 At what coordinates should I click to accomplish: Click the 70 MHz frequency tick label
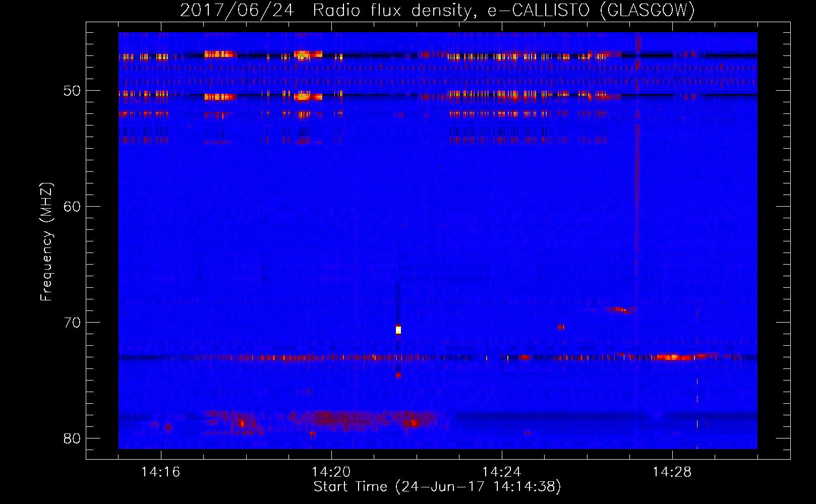(72, 323)
